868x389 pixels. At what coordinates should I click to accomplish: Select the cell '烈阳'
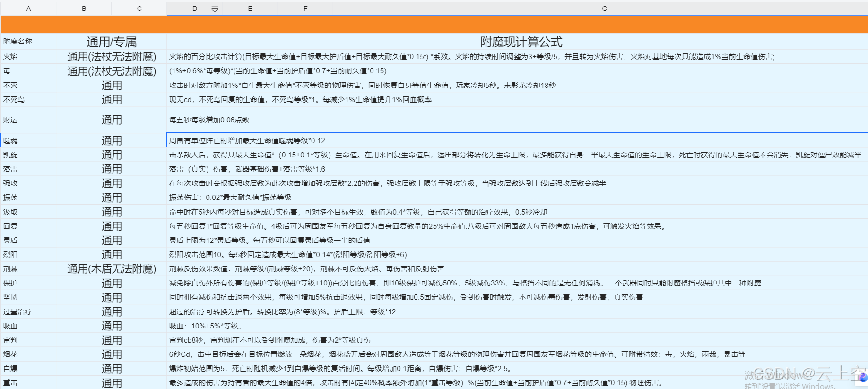click(x=28, y=254)
